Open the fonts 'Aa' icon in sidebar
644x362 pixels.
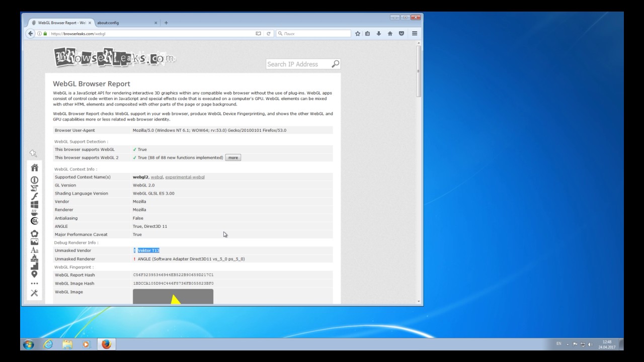tap(34, 250)
